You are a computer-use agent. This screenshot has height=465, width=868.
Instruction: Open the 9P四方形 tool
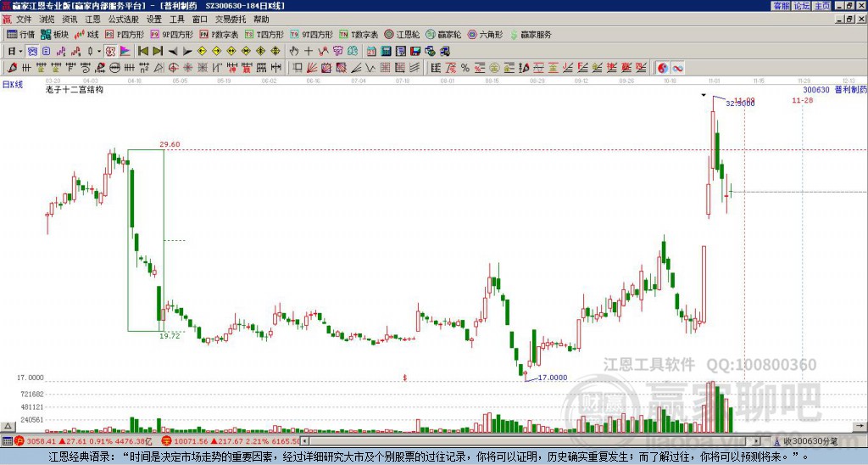point(171,34)
